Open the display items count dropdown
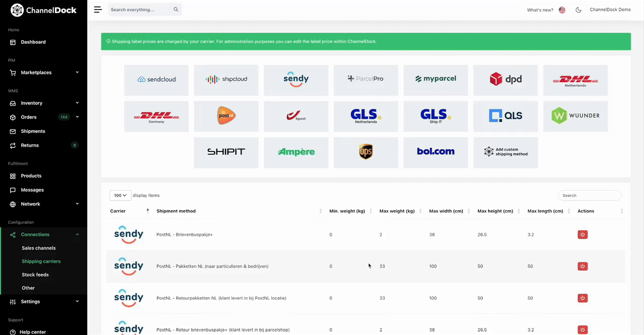Viewport: 644px width, 335px height. [x=120, y=195]
